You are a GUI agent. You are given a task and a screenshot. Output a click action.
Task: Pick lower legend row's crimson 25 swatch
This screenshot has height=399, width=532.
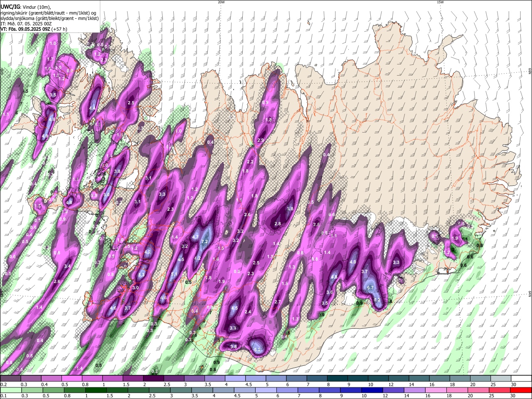coord(500,390)
